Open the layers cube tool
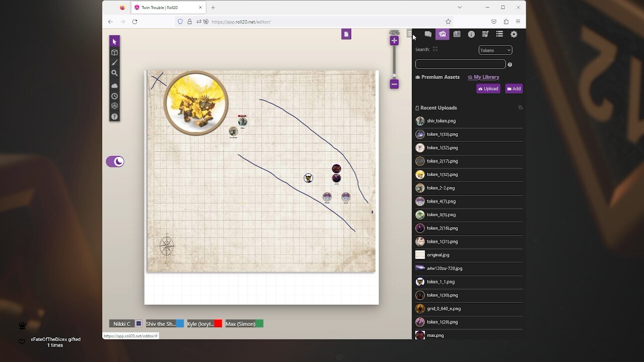This screenshot has height=362, width=644. pyautogui.click(x=114, y=52)
